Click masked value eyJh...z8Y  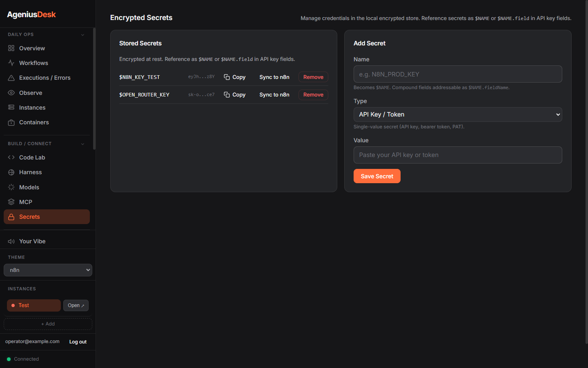click(201, 76)
